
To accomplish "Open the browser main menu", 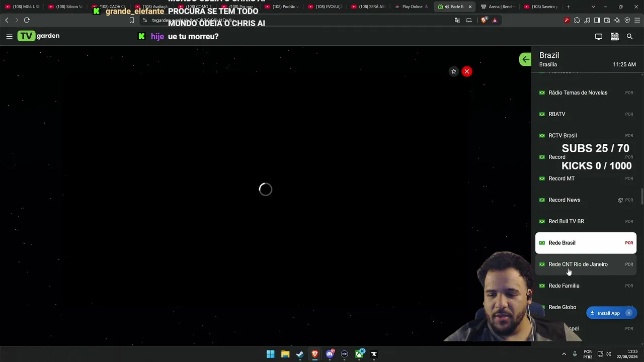I will tap(637, 20).
